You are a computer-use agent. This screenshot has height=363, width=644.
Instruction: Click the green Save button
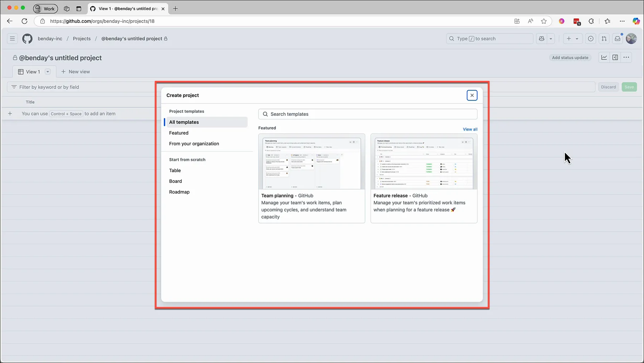[629, 87]
